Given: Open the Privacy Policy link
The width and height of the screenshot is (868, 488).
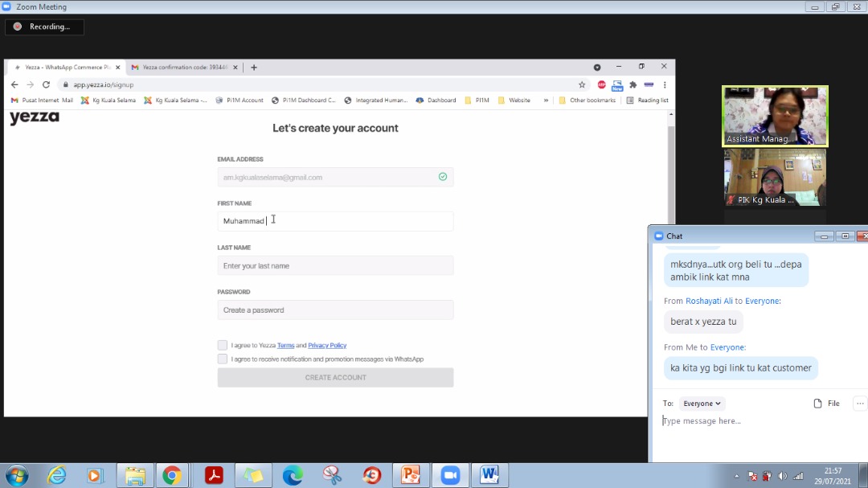Looking at the screenshot, I should click(x=327, y=345).
